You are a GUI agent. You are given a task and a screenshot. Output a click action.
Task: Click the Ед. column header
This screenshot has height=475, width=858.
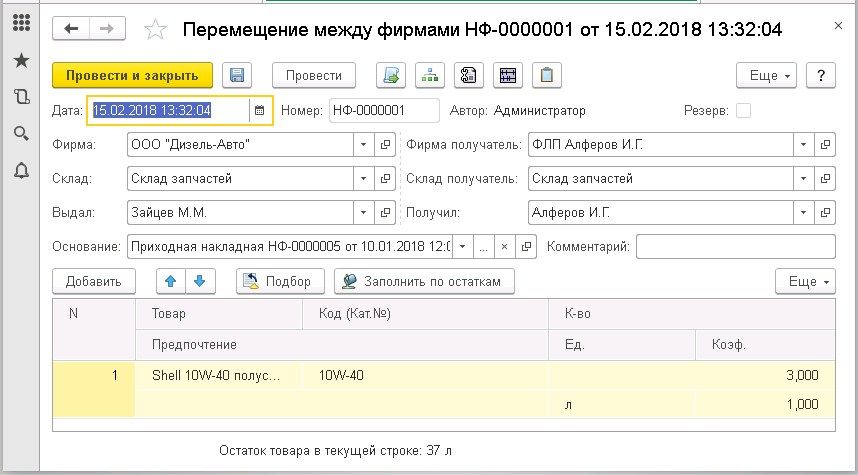pyautogui.click(x=622, y=345)
